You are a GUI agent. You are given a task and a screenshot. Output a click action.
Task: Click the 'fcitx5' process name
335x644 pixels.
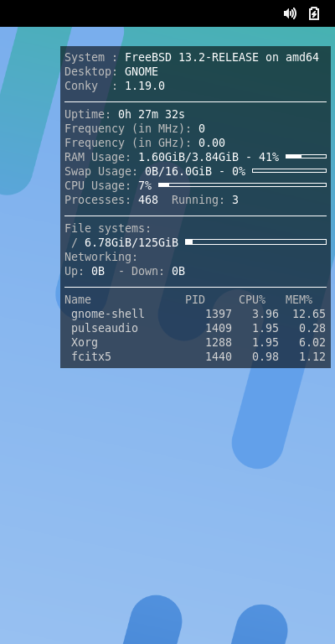pyautogui.click(x=91, y=356)
